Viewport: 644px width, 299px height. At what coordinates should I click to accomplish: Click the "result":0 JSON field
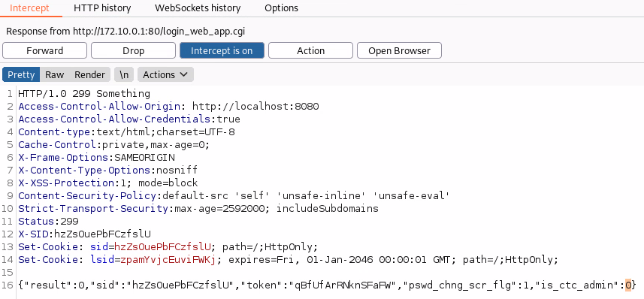(54, 285)
